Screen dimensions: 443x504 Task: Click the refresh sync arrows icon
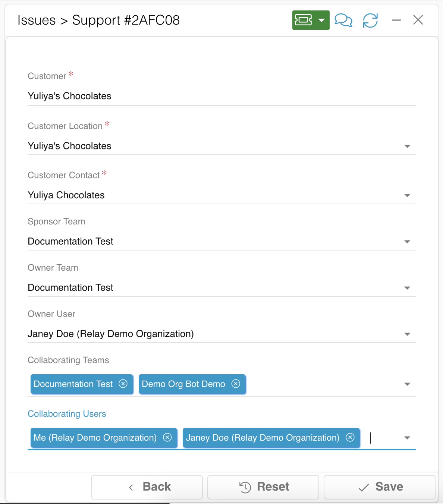(370, 20)
